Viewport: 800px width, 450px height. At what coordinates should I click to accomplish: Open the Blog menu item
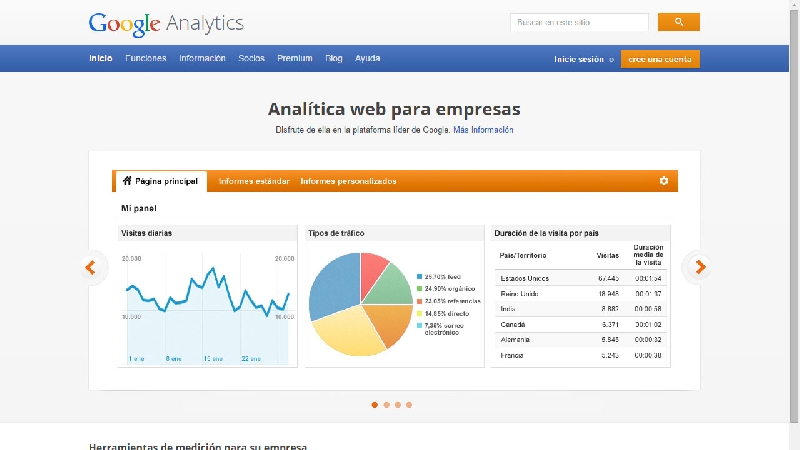tap(334, 58)
